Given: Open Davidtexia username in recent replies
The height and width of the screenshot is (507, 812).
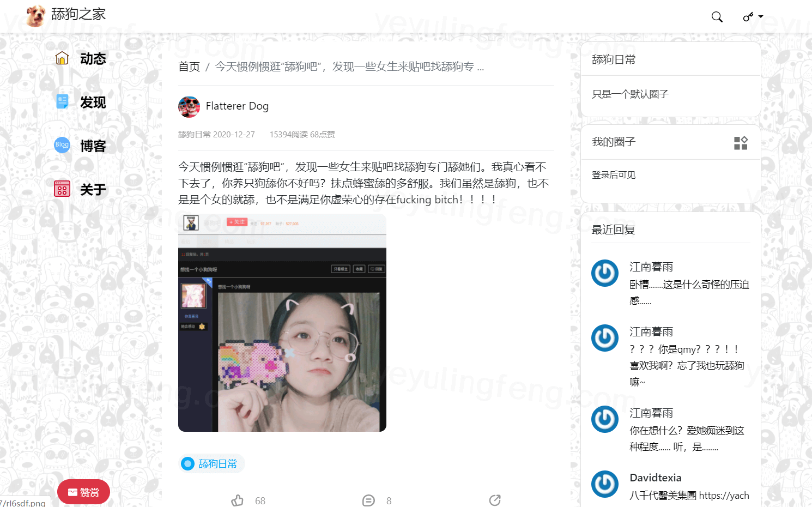Looking at the screenshot, I should click(656, 478).
